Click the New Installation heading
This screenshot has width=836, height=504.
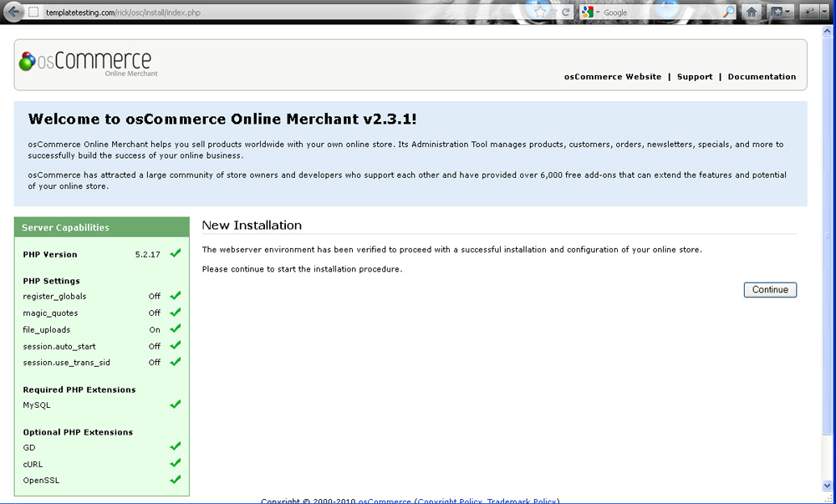point(252,226)
